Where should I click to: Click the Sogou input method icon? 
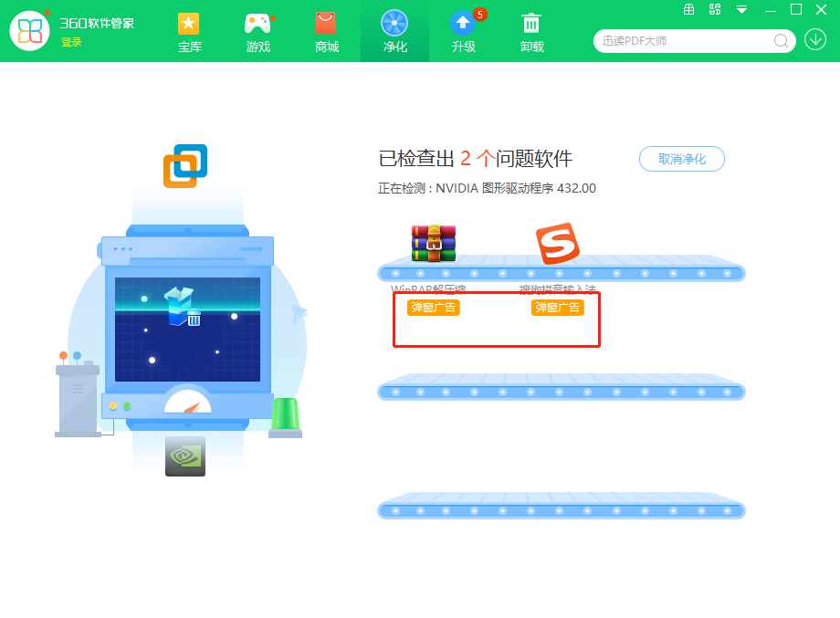click(557, 244)
